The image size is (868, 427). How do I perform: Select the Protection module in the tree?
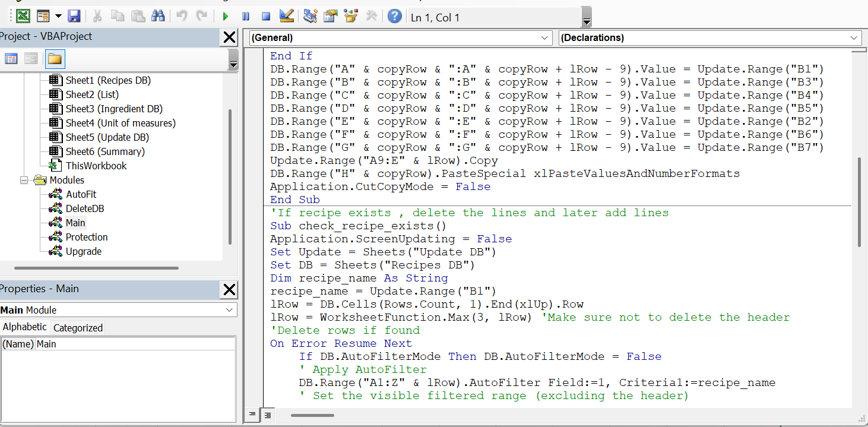pyautogui.click(x=87, y=237)
